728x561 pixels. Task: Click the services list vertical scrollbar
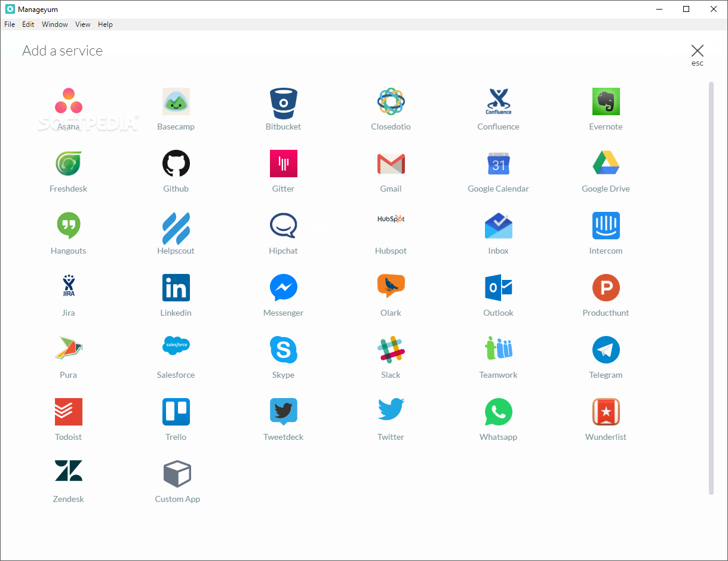point(711,288)
